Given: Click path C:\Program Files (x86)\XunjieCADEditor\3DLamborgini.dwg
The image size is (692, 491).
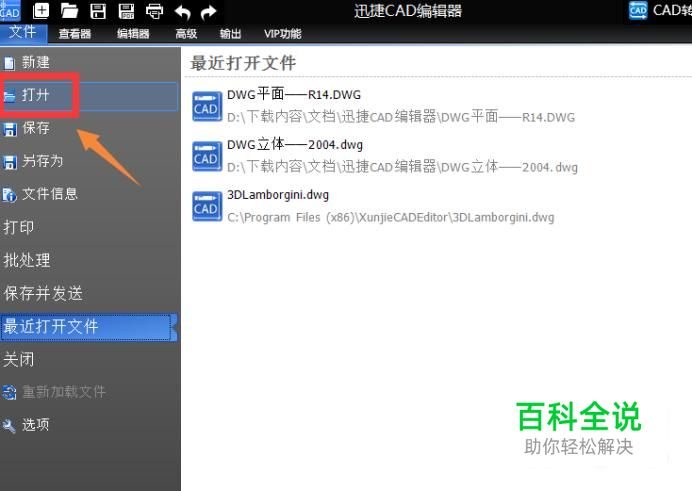Looking at the screenshot, I should [391, 217].
